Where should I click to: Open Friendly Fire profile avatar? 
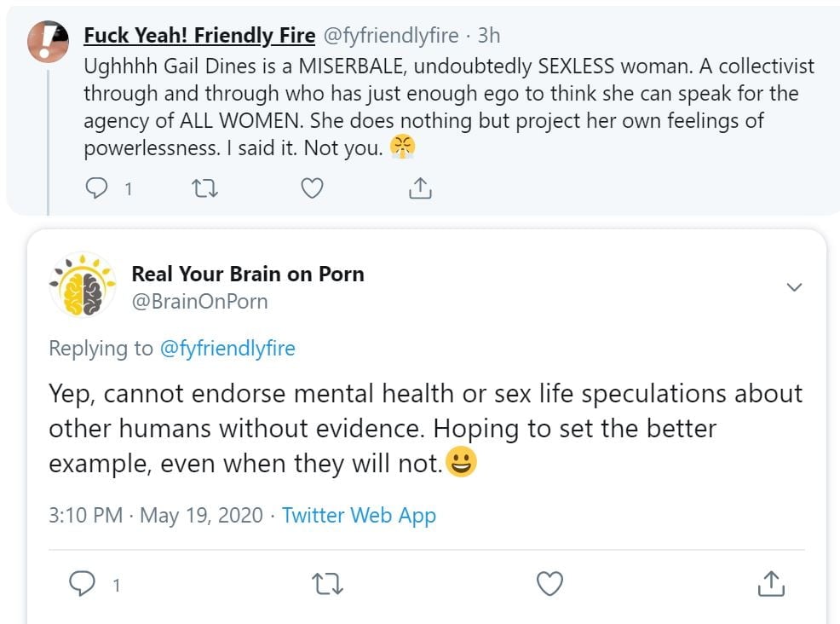coord(49,40)
